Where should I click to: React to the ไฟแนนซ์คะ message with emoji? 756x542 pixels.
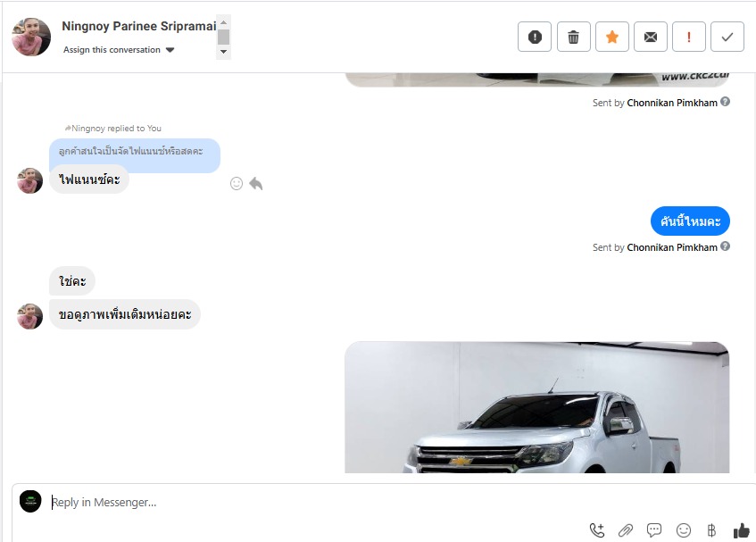point(237,183)
